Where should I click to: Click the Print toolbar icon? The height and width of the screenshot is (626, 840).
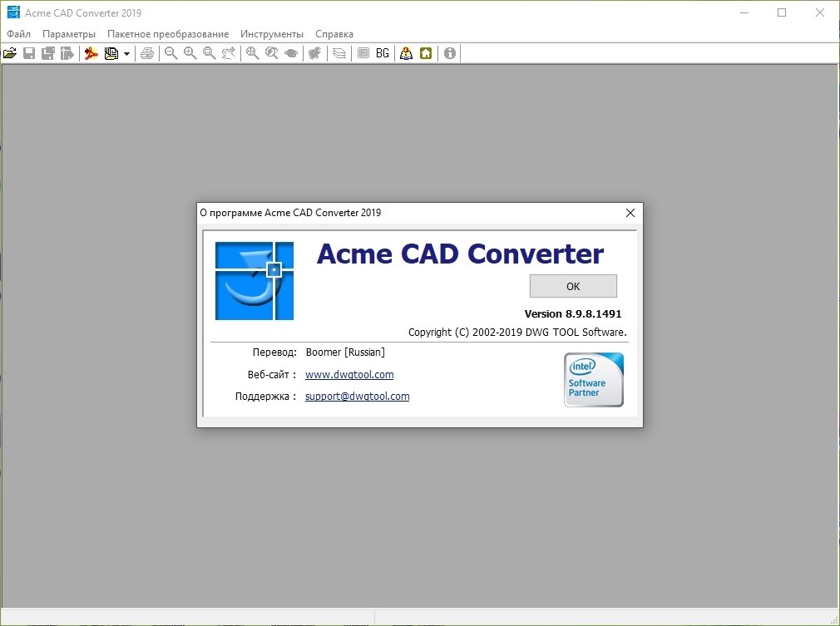[147, 53]
